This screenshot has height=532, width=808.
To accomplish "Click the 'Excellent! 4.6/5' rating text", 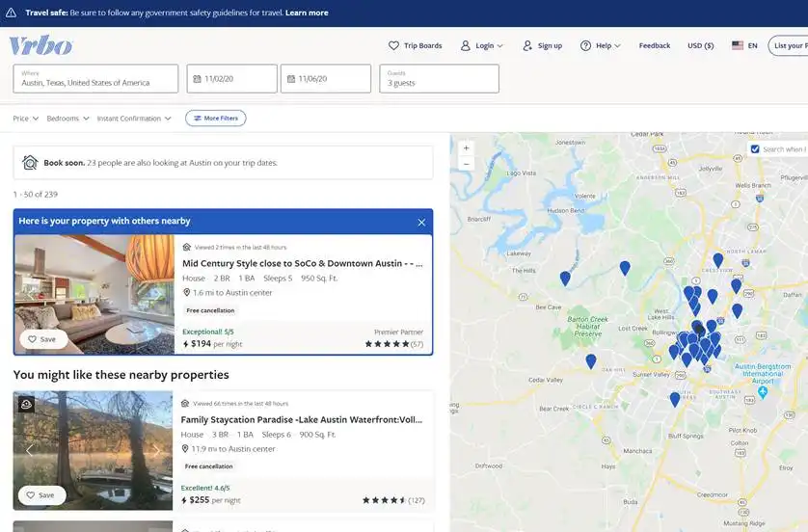I will (205, 488).
